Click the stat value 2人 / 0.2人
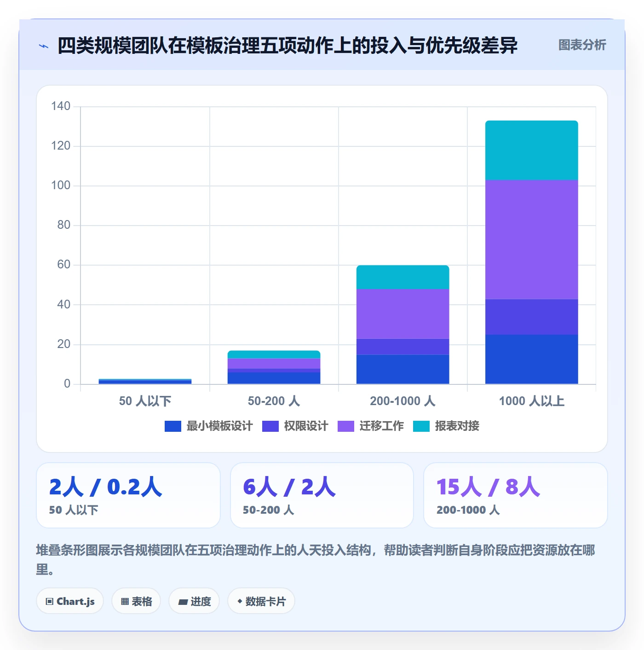The width and height of the screenshot is (644, 650). (x=106, y=487)
